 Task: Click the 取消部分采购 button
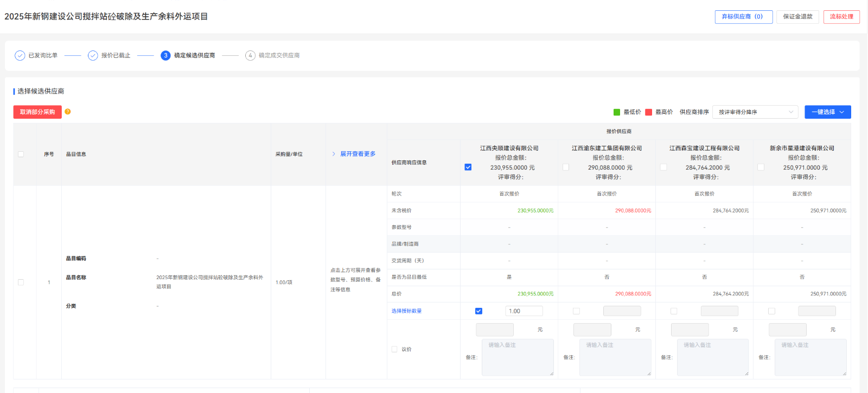37,112
